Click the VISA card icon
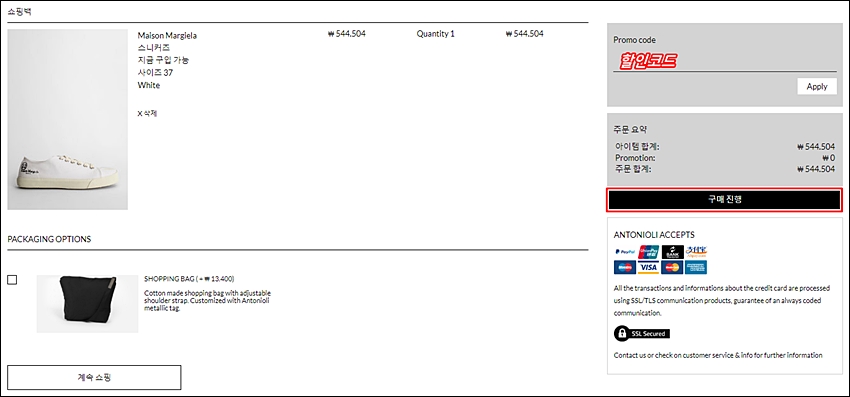The width and height of the screenshot is (850, 397). [649, 267]
